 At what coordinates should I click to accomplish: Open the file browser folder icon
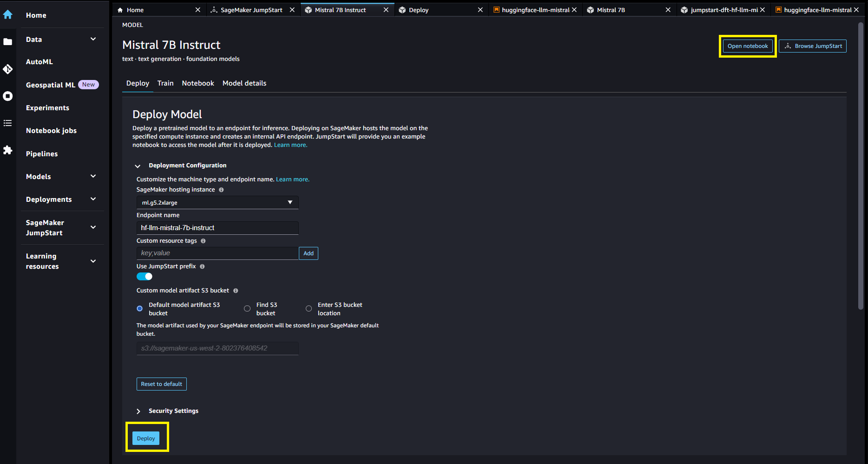tap(8, 42)
